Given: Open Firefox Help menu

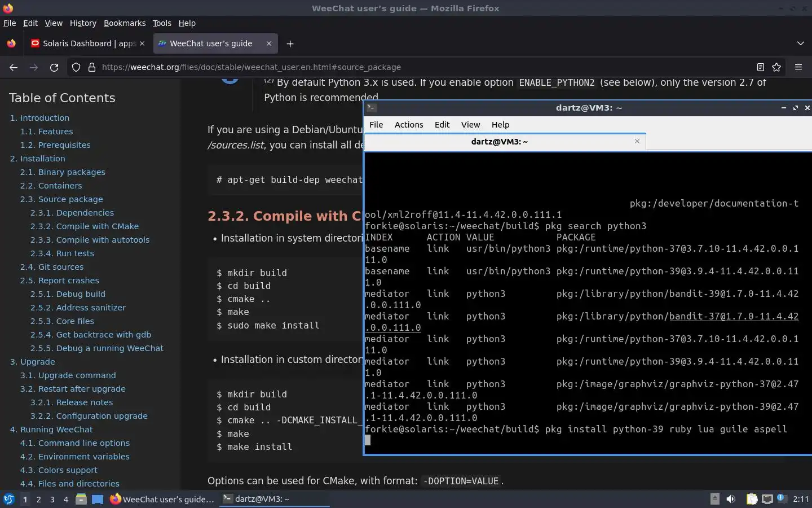Looking at the screenshot, I should (x=187, y=23).
